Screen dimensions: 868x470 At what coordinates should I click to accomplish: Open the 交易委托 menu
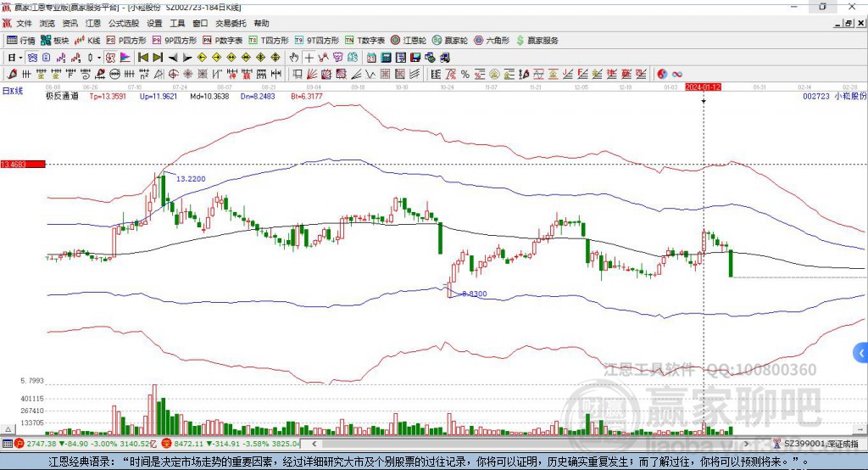(231, 23)
